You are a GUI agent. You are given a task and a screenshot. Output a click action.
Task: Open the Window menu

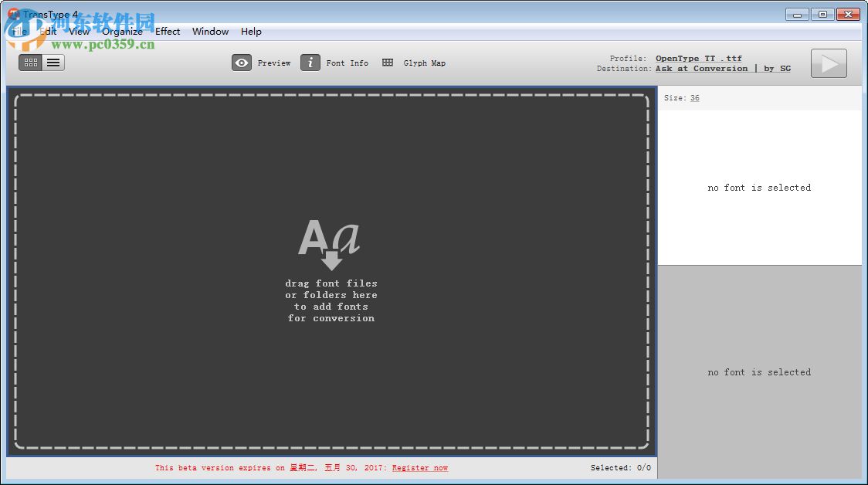[210, 31]
